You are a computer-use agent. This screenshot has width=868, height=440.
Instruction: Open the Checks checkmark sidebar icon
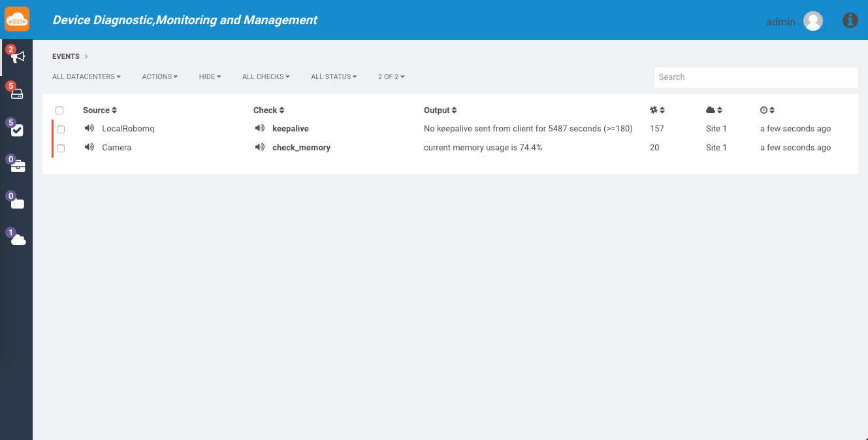coord(17,130)
